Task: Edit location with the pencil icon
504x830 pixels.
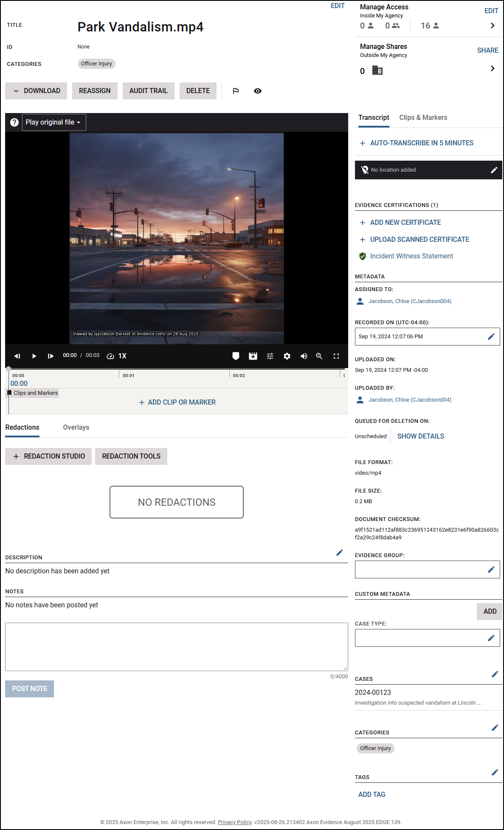Action: click(x=494, y=170)
